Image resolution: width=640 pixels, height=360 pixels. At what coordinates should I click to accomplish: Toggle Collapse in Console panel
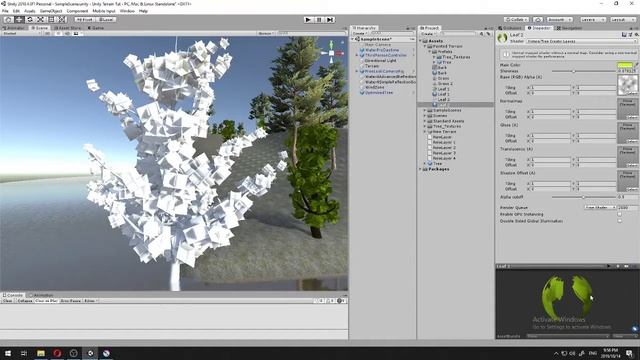tap(24, 301)
